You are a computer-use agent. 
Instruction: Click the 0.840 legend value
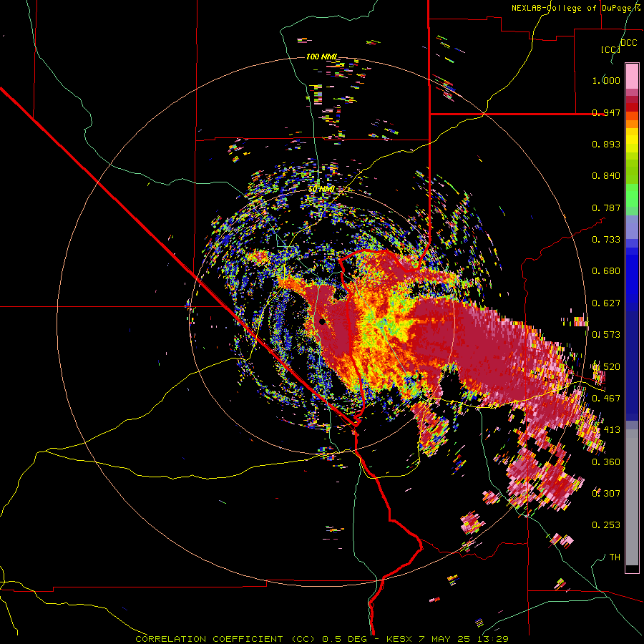[606, 176]
